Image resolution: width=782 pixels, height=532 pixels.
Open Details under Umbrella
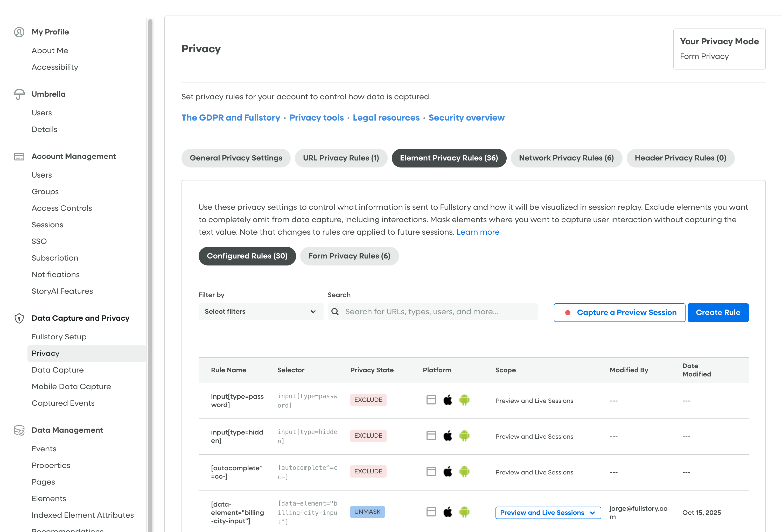tap(44, 130)
